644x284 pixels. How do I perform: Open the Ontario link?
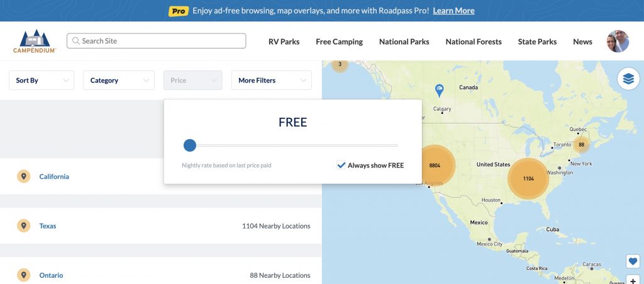(52, 275)
